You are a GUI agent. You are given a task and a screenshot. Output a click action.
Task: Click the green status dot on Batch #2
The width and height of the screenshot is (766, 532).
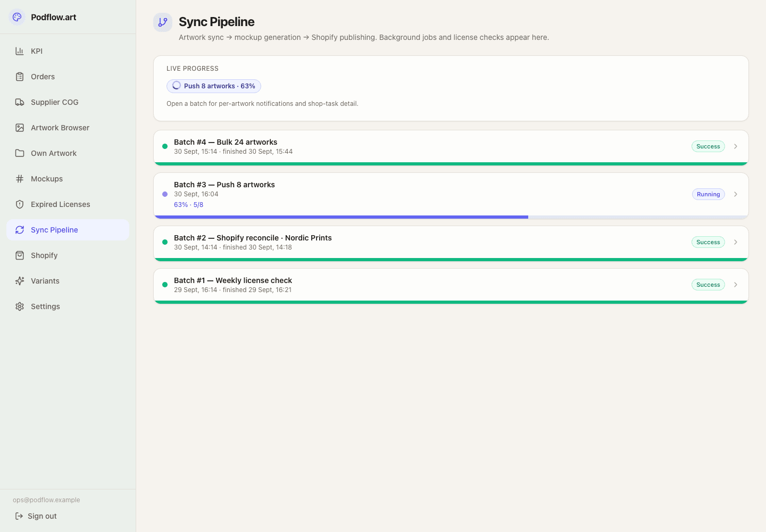point(165,242)
